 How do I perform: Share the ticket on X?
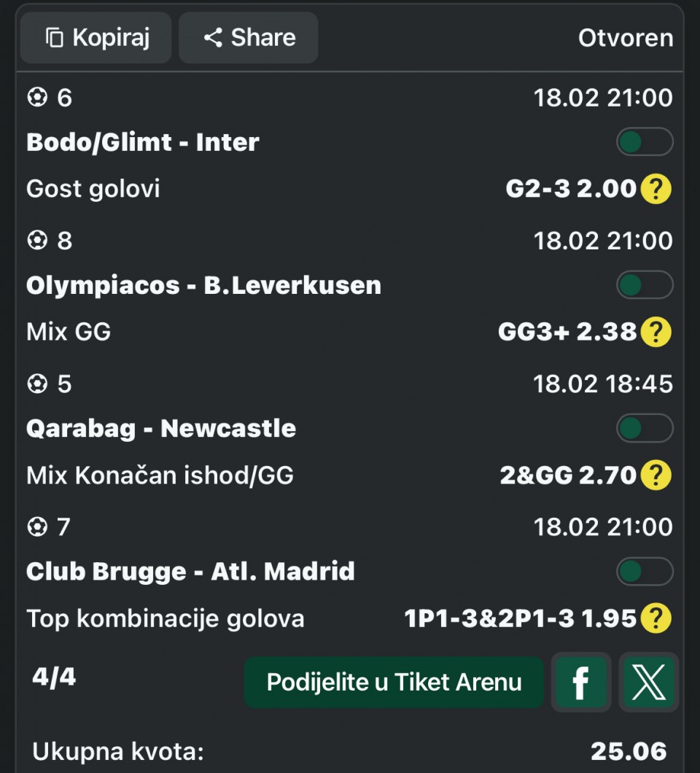(x=648, y=683)
